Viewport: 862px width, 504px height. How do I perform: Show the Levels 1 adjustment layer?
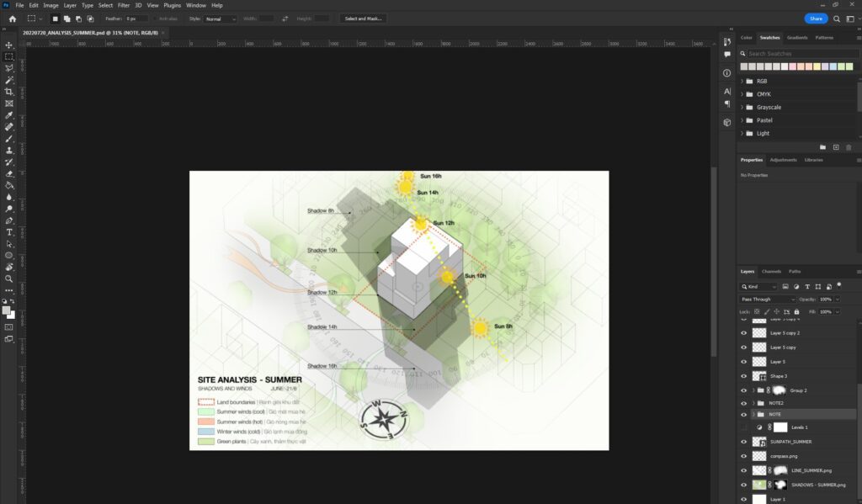point(743,427)
